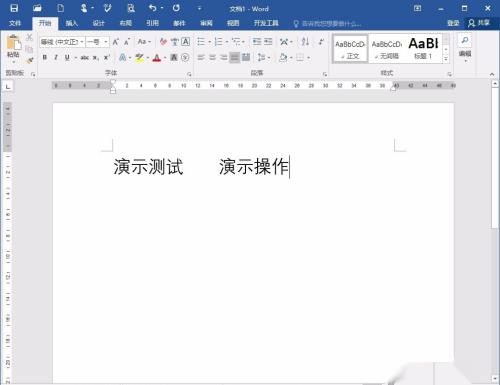
Task: Click the enclosed characters icon
Action: [185, 58]
